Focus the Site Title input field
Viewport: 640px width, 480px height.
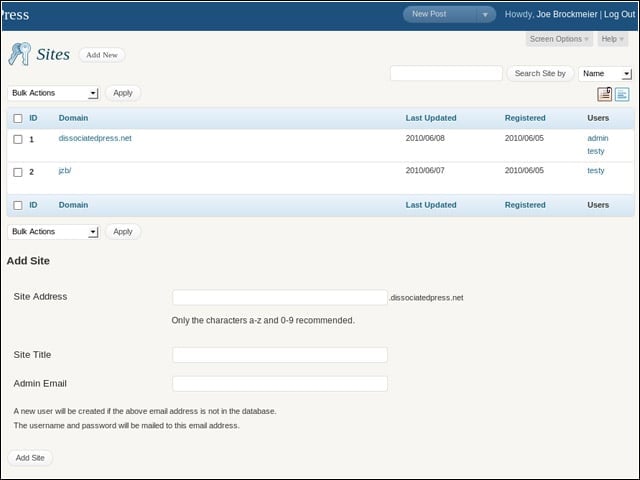click(x=280, y=355)
